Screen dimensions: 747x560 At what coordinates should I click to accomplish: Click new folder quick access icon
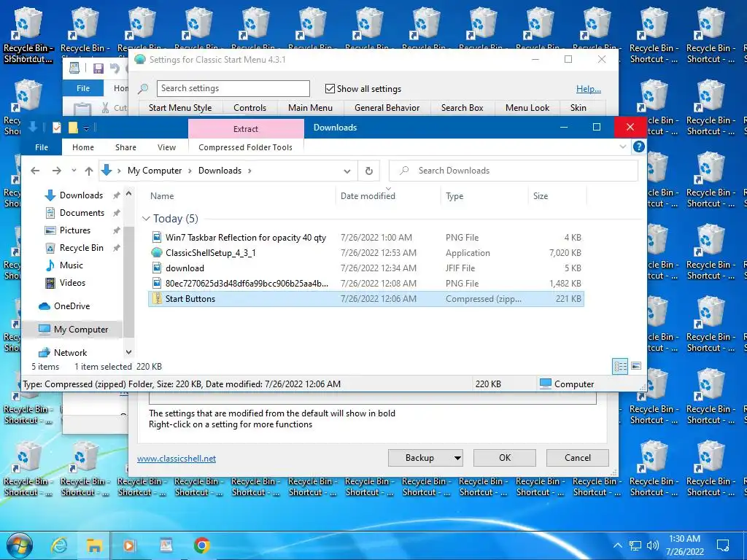coord(73,128)
